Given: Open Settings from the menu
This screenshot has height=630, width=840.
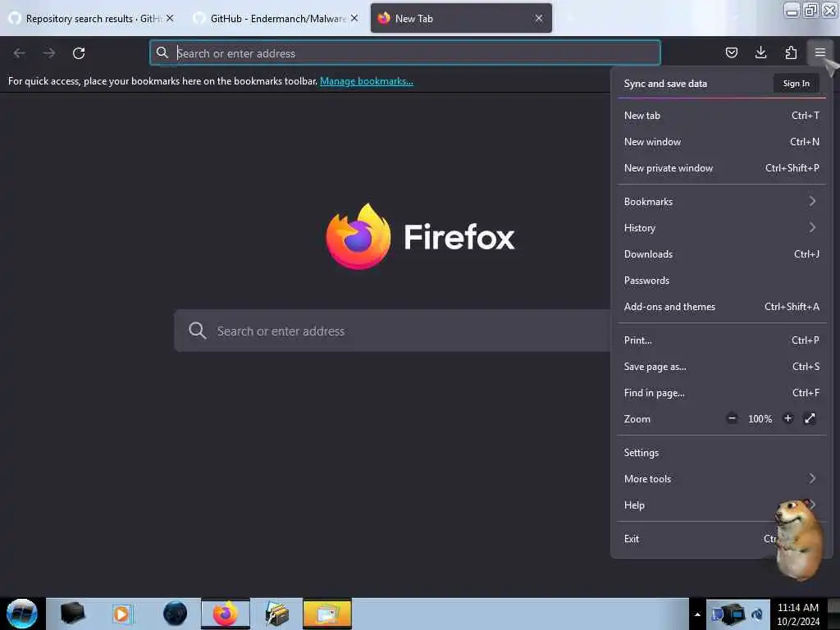Looking at the screenshot, I should pos(721,452).
